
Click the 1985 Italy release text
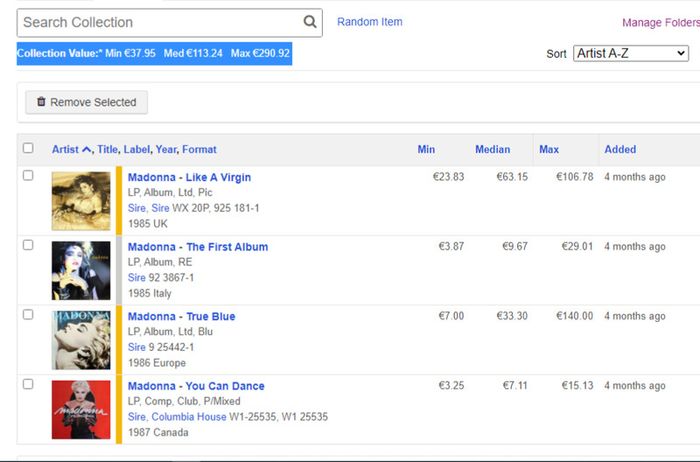(x=150, y=293)
